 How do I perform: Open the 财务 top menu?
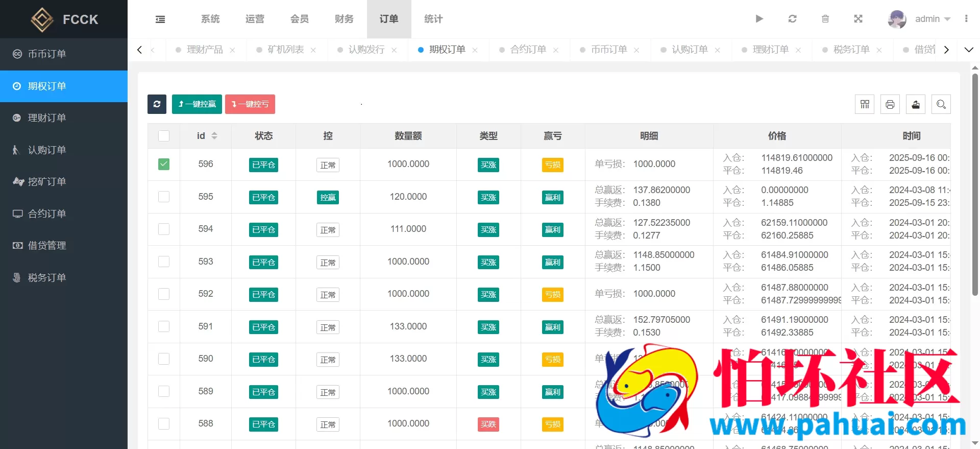[x=344, y=19]
